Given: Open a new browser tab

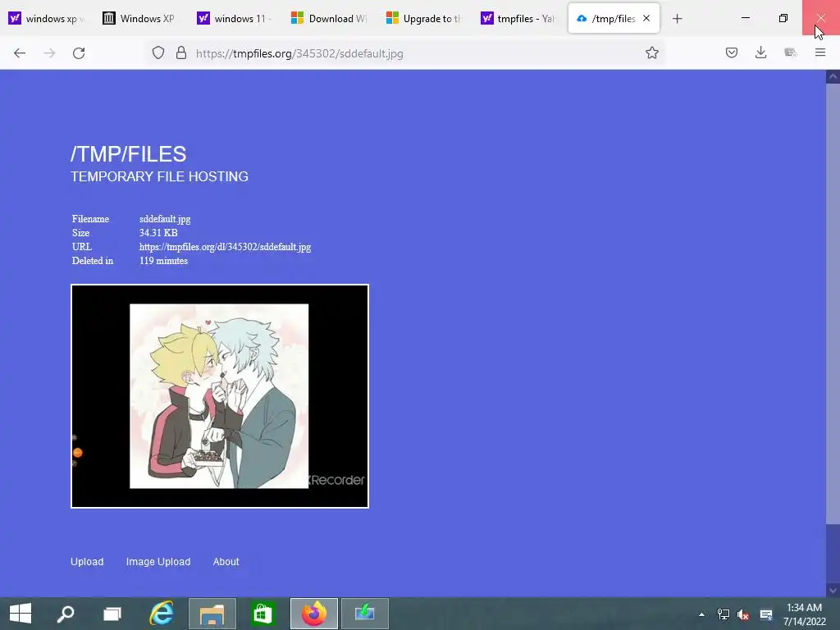Looking at the screenshot, I should 677,19.
